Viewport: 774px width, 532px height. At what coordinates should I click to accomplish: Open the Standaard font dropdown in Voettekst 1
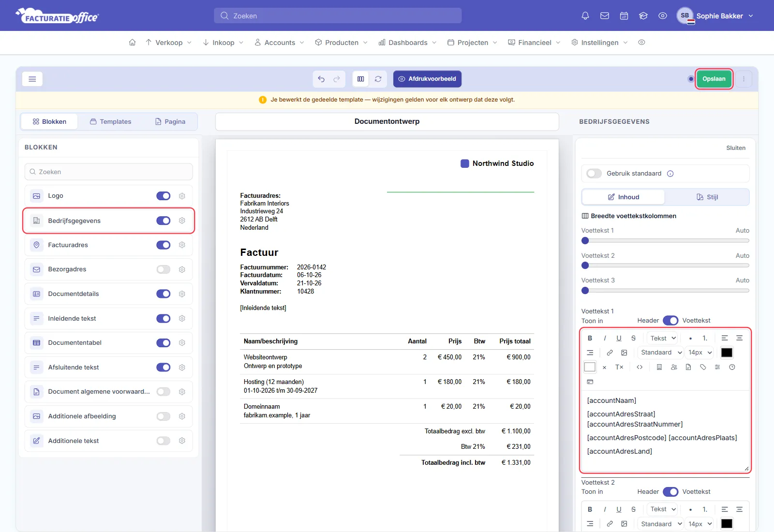[x=661, y=353]
